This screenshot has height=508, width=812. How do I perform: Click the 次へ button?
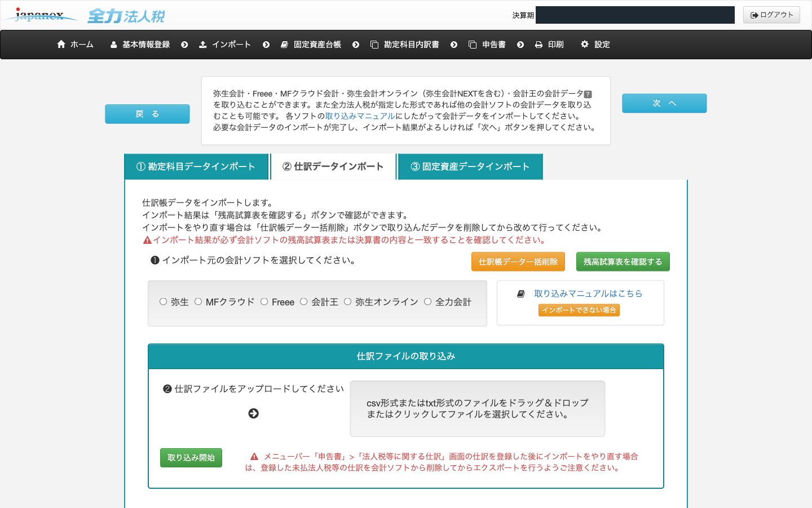point(664,103)
